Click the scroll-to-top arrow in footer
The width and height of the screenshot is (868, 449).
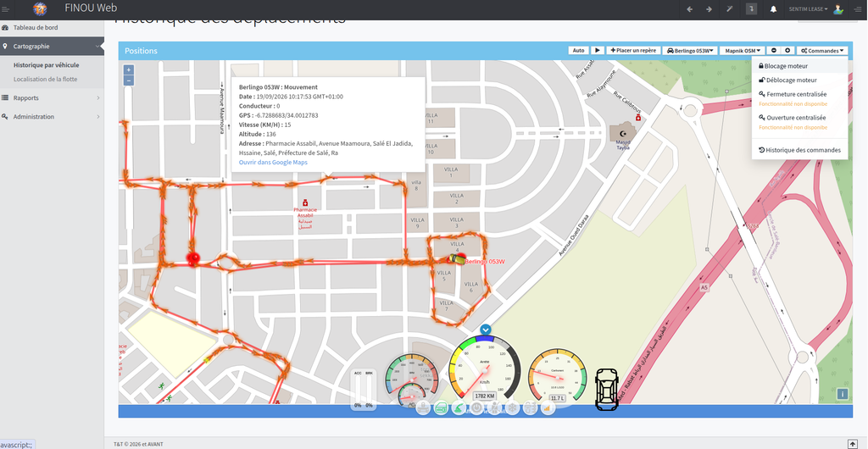(x=853, y=444)
